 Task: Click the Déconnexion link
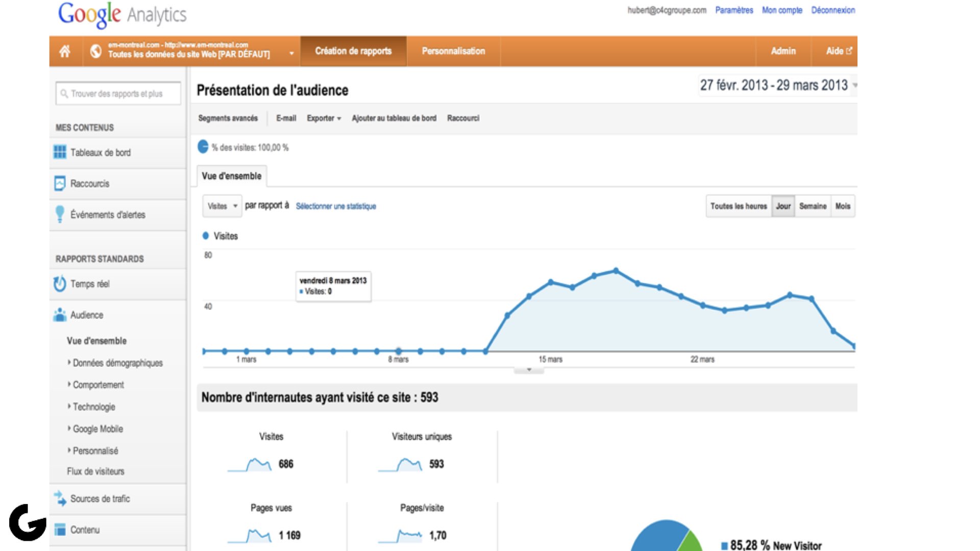(x=833, y=10)
